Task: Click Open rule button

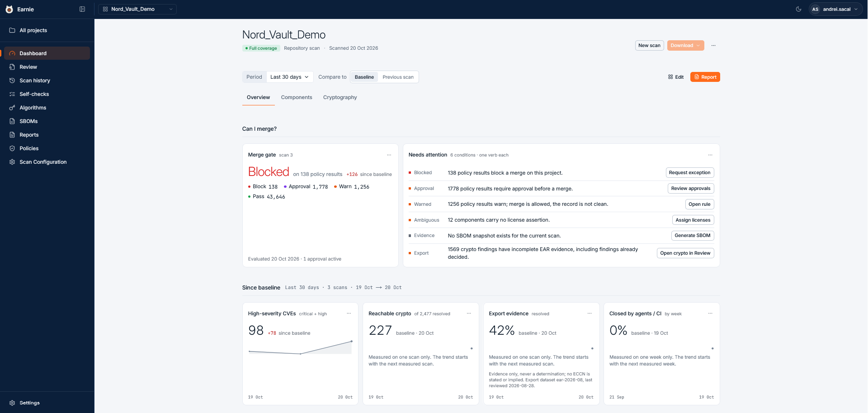Action: point(699,204)
